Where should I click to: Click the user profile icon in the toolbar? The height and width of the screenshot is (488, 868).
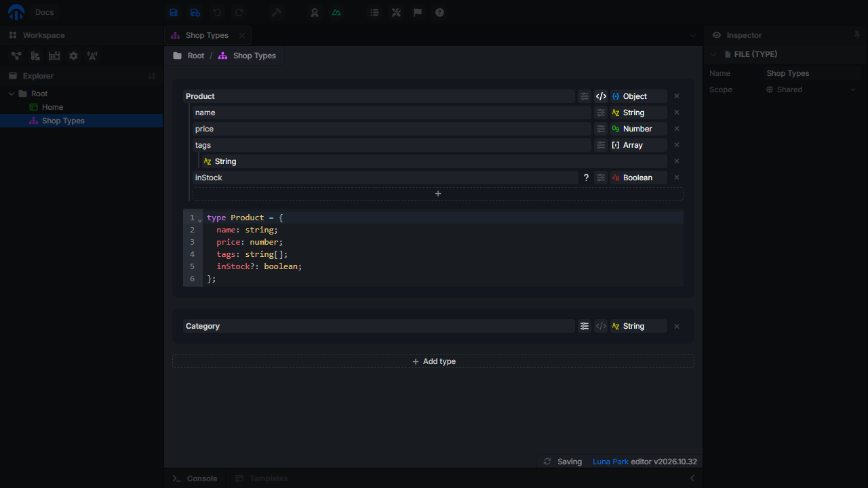click(x=315, y=12)
